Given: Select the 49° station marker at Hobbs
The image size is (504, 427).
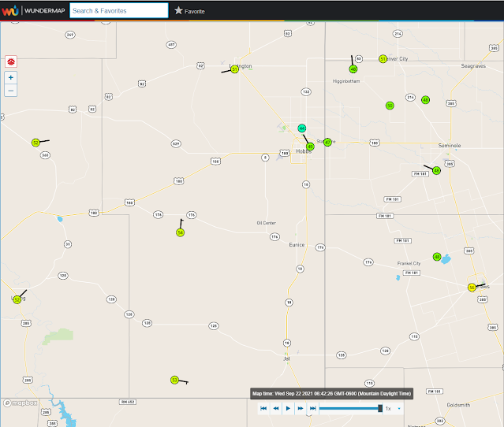Looking at the screenshot, I should tap(310, 147).
